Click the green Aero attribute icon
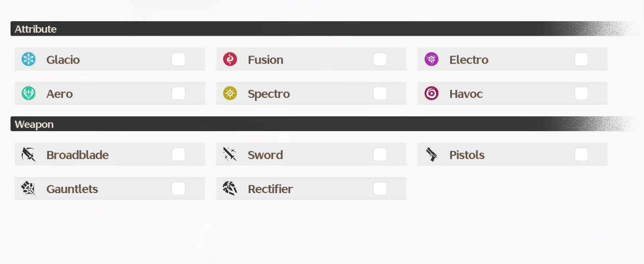 [x=28, y=93]
